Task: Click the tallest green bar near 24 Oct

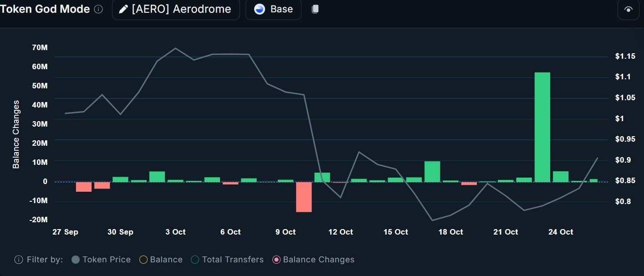Action: (x=542, y=127)
